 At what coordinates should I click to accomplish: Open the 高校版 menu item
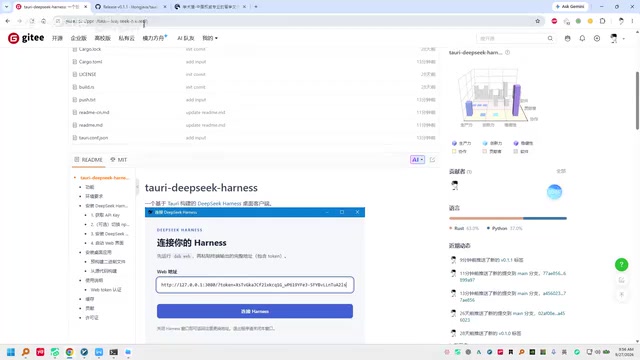click(x=102, y=38)
